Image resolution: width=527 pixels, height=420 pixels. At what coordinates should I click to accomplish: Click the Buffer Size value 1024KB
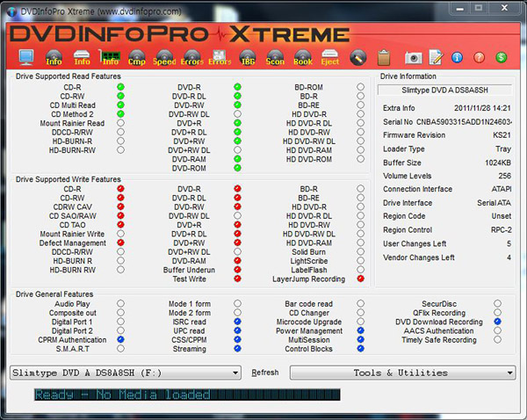coord(498,163)
